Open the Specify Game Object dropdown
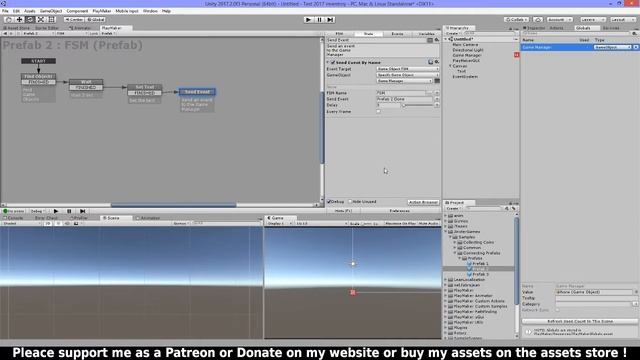Viewport: 640px width, 360px height. [x=407, y=75]
